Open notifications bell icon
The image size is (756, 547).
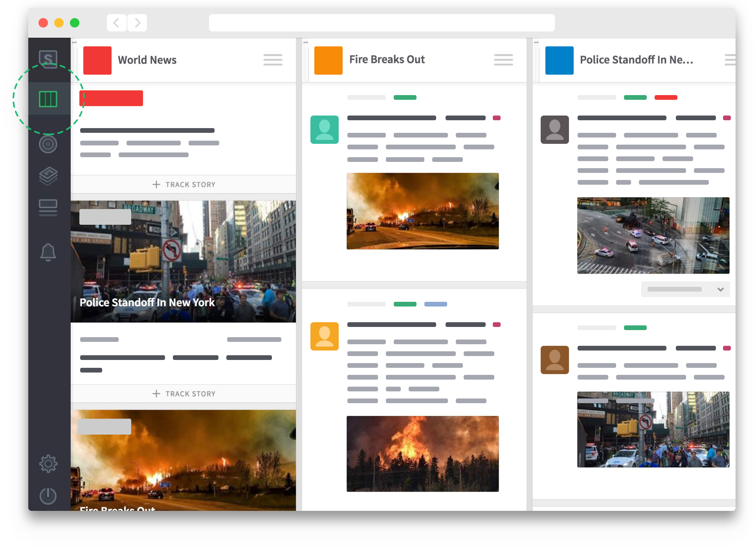click(48, 252)
